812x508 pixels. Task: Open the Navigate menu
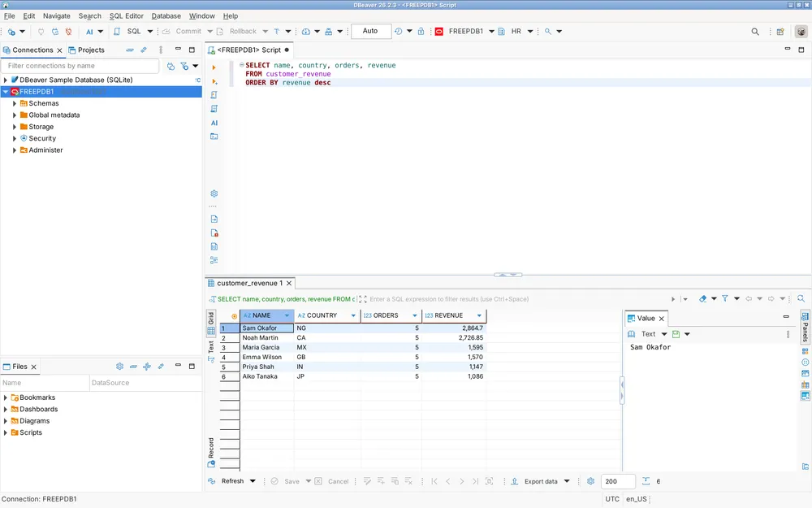57,16
